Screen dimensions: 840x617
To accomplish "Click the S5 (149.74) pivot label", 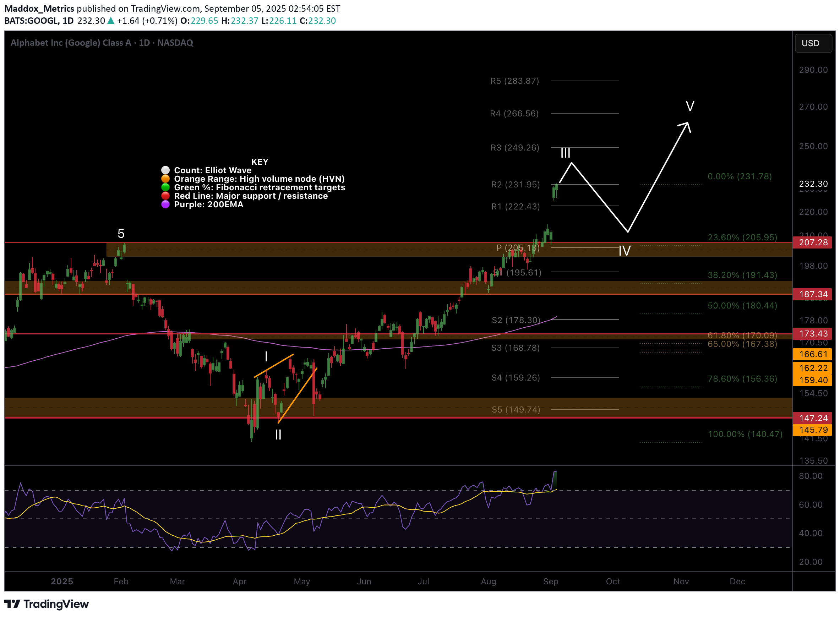I will pyautogui.click(x=516, y=410).
